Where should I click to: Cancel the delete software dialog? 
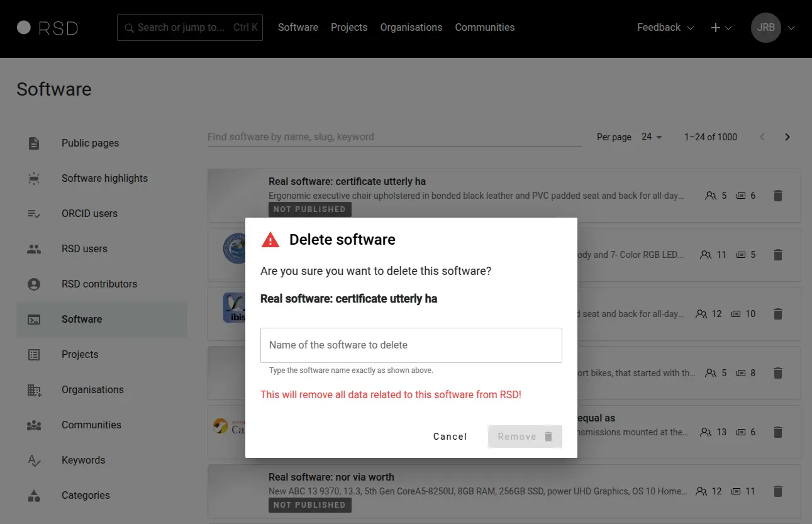click(450, 436)
